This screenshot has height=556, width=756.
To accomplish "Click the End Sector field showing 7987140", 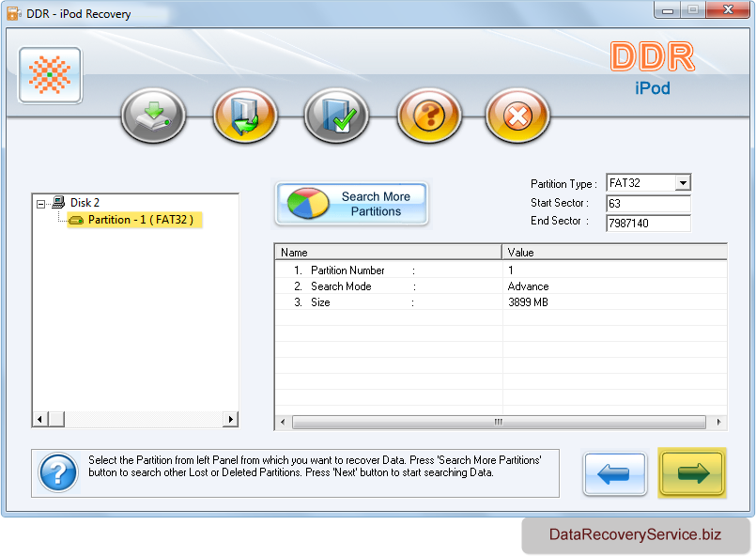I will (x=648, y=223).
